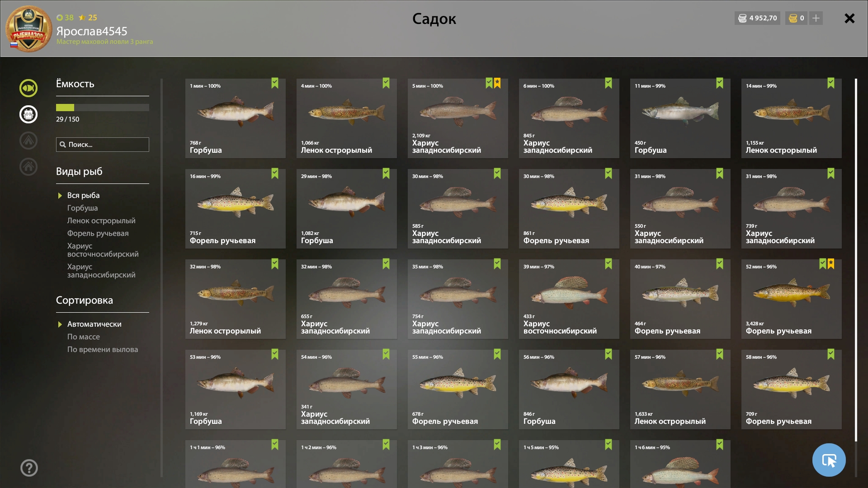Filter by Хариус восточносибирский species
This screenshot has width=868, height=488.
(103, 250)
